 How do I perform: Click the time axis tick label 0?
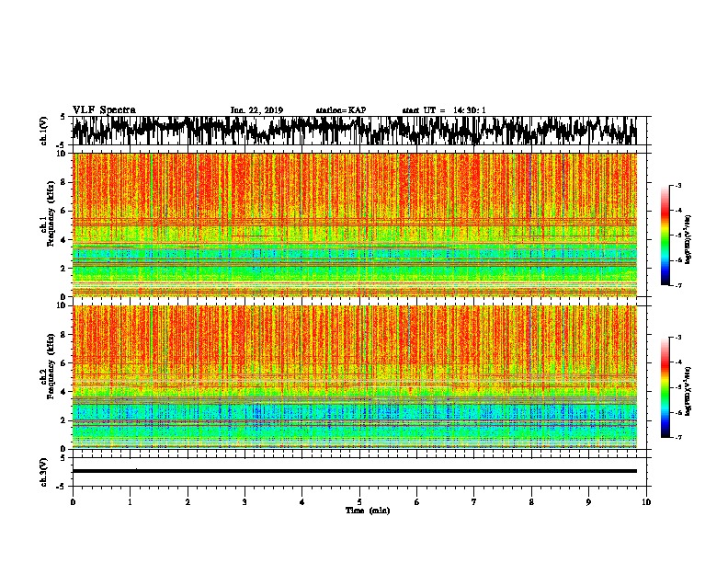coord(73,502)
